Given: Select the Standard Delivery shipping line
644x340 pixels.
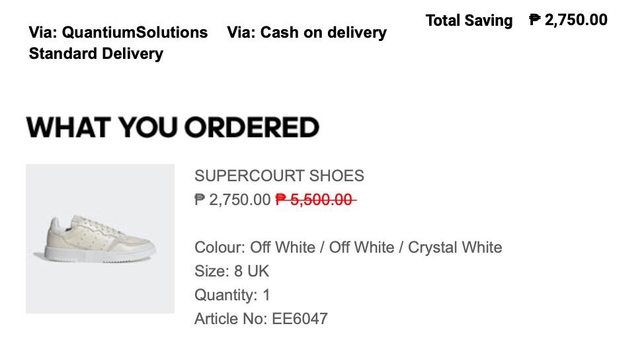Looking at the screenshot, I should point(96,54).
